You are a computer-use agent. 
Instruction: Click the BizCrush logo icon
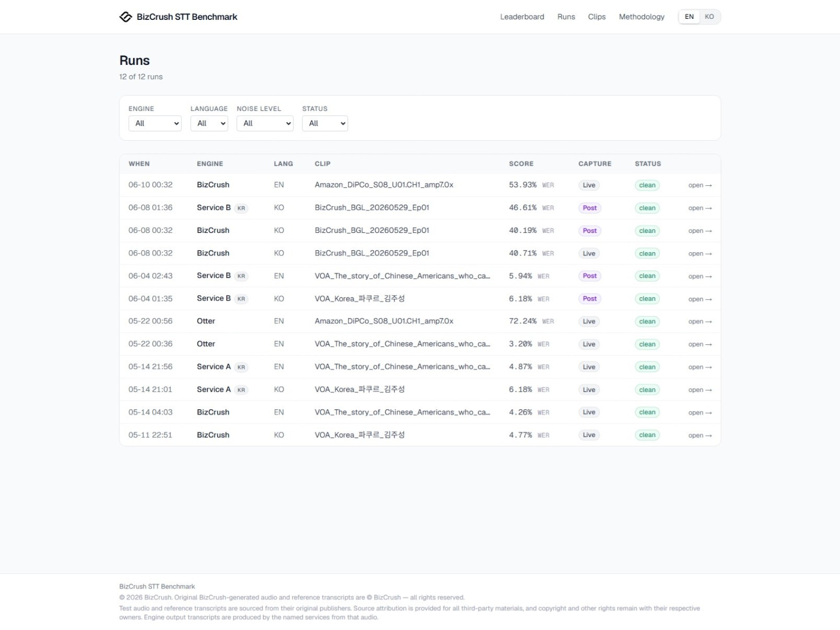(x=126, y=17)
